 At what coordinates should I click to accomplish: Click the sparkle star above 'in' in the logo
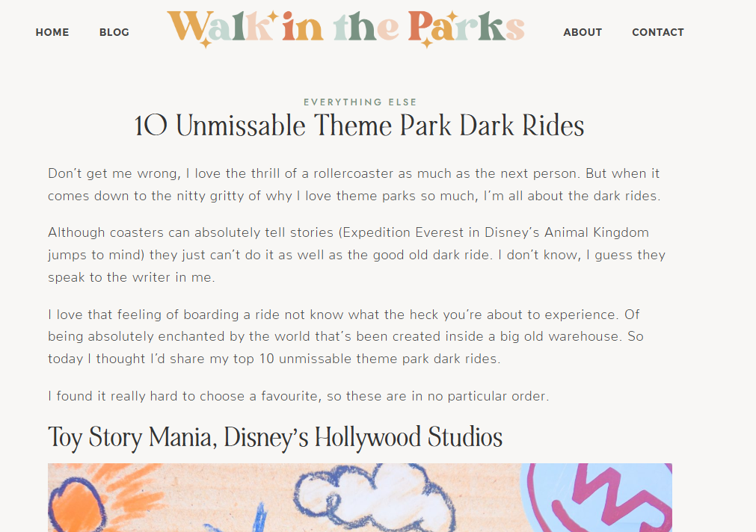273,16
